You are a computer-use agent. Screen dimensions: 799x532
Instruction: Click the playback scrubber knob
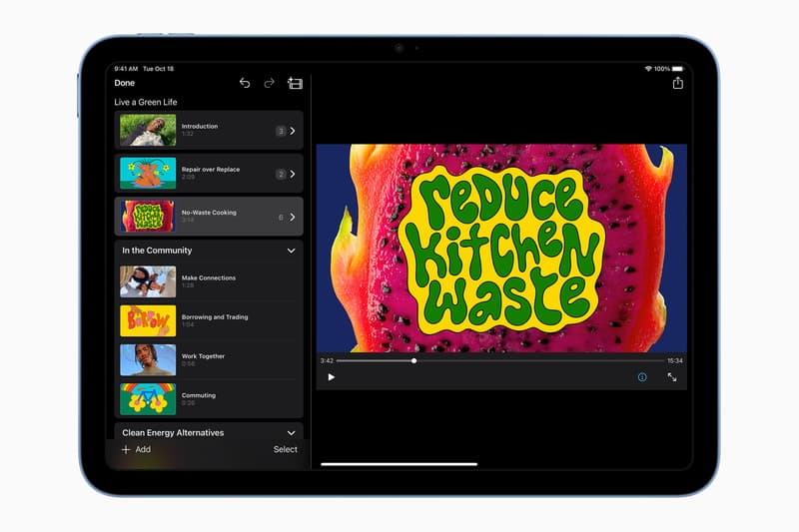[x=413, y=360]
